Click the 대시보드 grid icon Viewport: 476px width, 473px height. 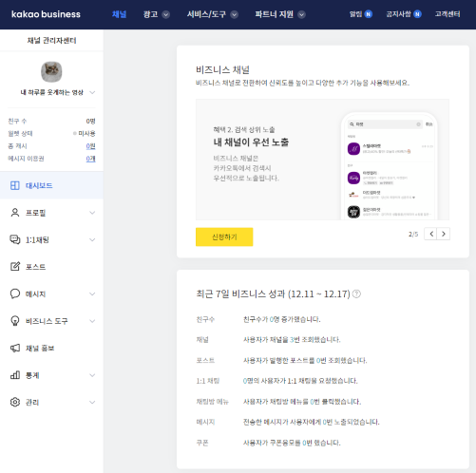pyautogui.click(x=15, y=185)
